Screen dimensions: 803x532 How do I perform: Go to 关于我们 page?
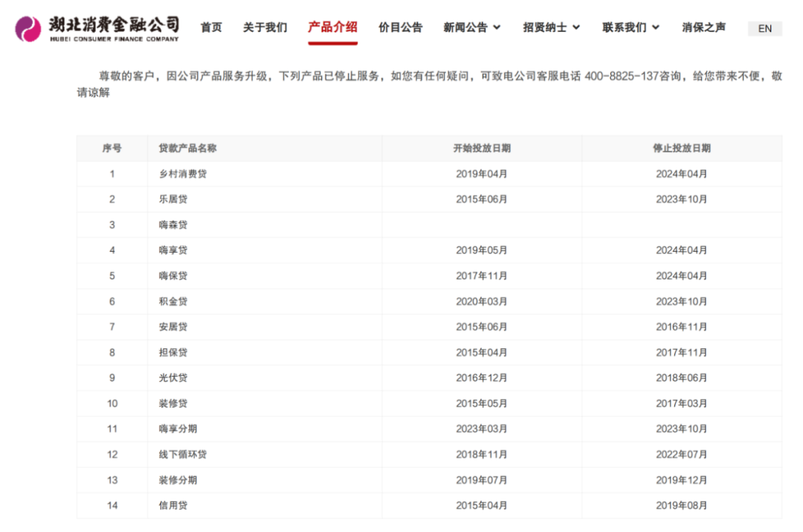265,27
